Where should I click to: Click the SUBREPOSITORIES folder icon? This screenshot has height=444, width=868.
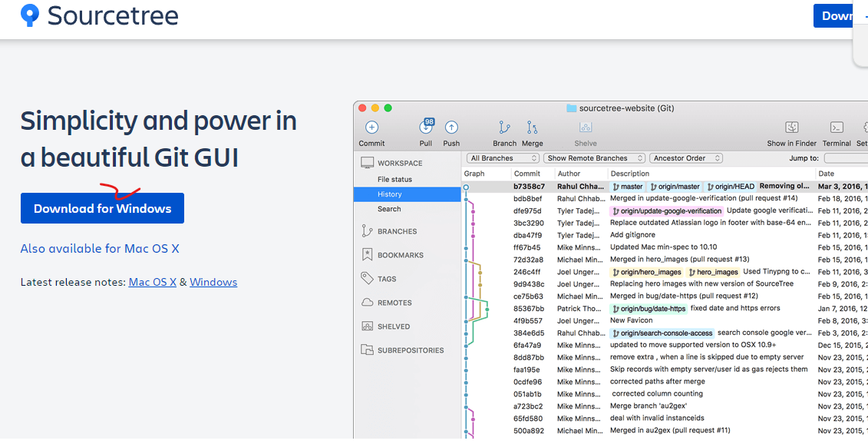click(367, 350)
